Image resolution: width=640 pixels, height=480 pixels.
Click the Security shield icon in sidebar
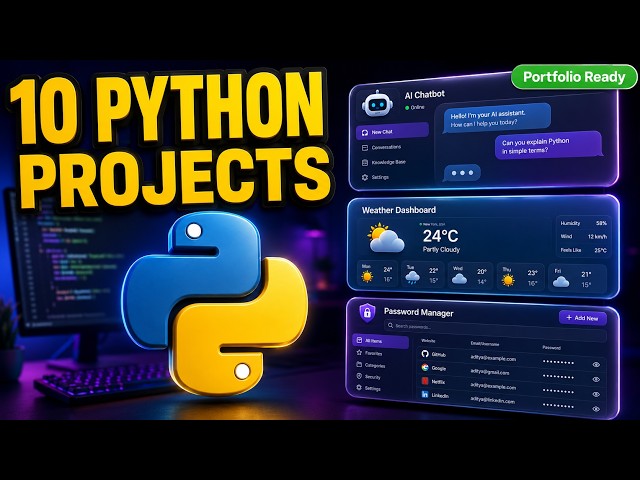click(x=359, y=376)
